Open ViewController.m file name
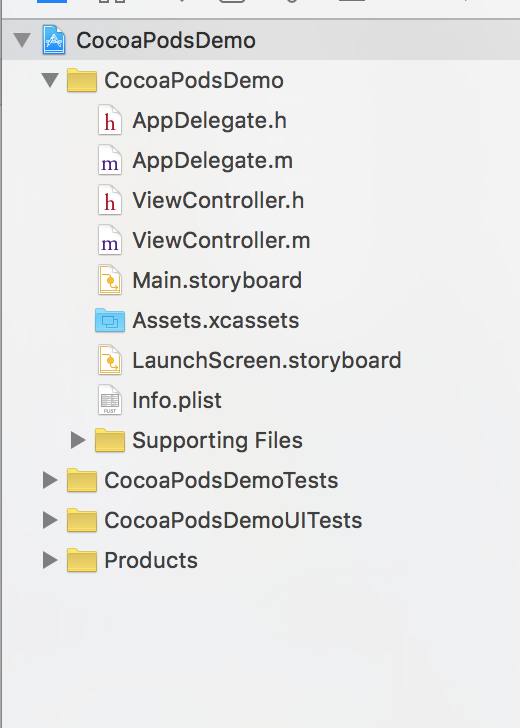Image resolution: width=520 pixels, height=728 pixels. click(221, 240)
